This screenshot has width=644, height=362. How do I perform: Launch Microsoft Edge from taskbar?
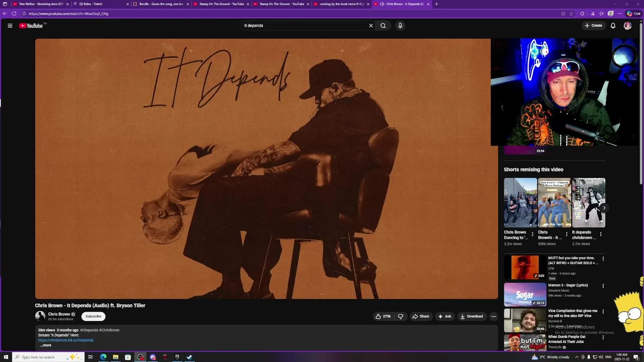click(103, 357)
